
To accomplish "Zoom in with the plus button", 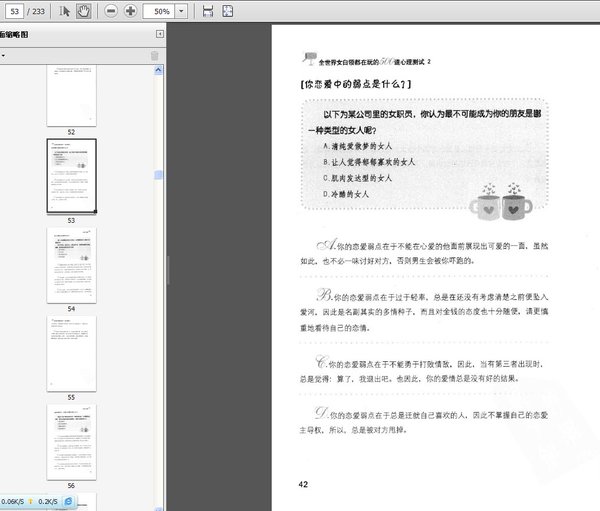I will [x=130, y=11].
